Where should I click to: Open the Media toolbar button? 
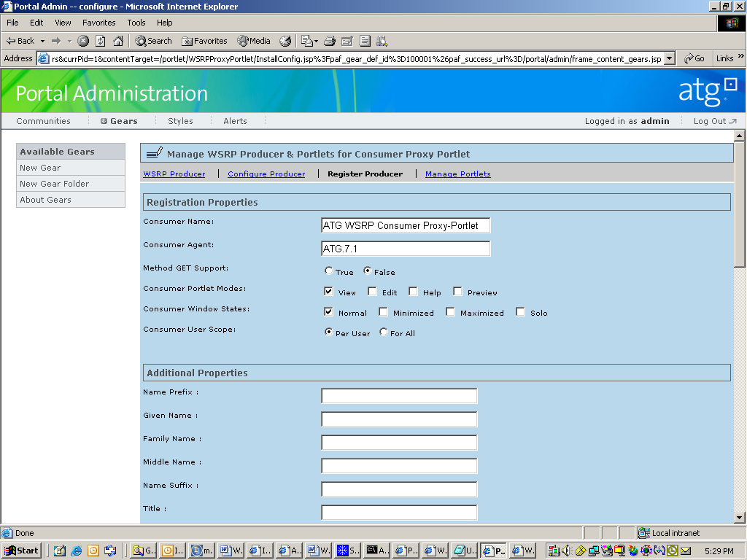click(254, 41)
